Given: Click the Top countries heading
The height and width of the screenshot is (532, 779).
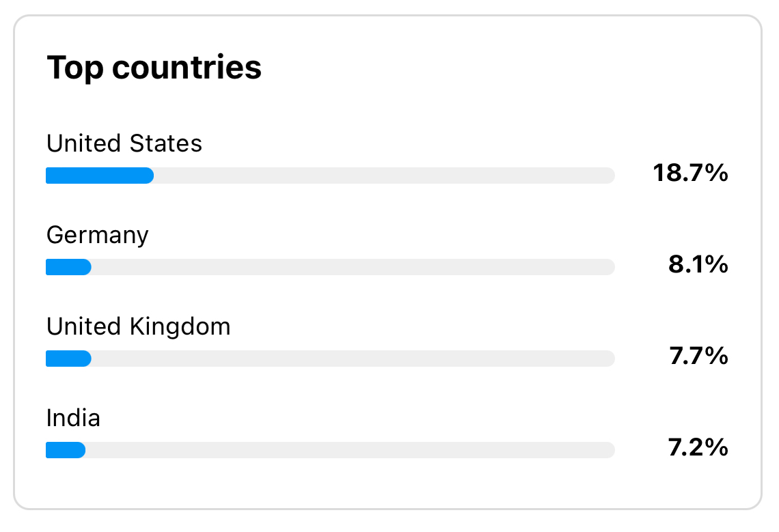Looking at the screenshot, I should pos(154,68).
